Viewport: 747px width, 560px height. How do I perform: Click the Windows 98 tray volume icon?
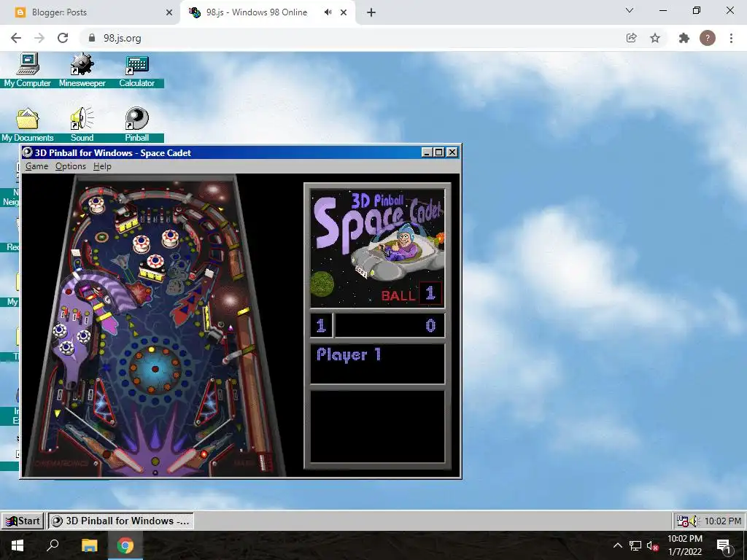[694, 521]
